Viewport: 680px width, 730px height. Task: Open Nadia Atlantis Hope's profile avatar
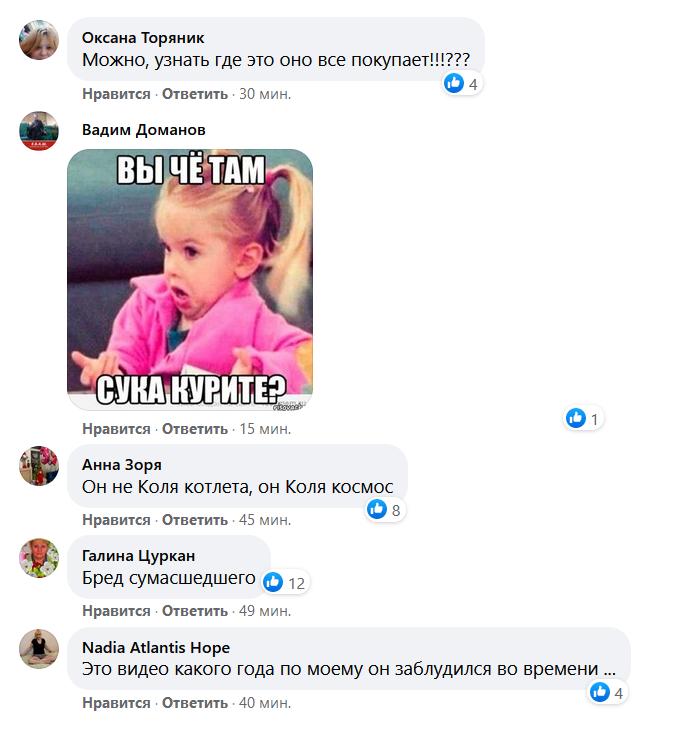[39, 649]
